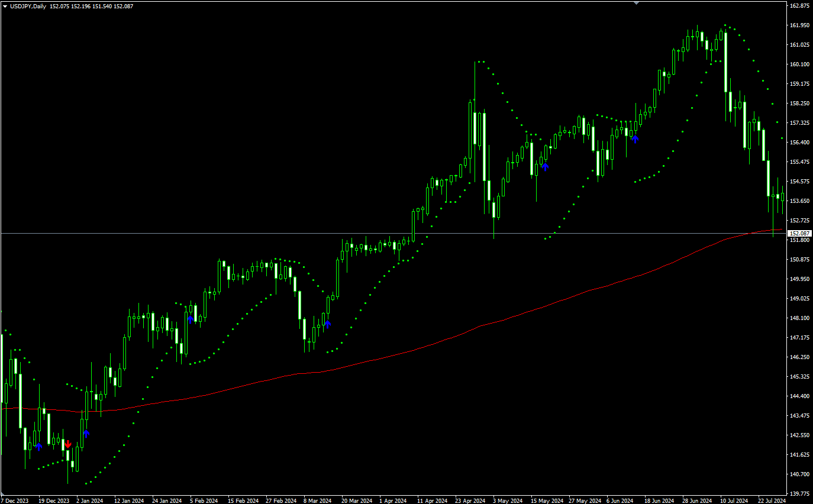Click the current price label 152.087

[800, 234]
